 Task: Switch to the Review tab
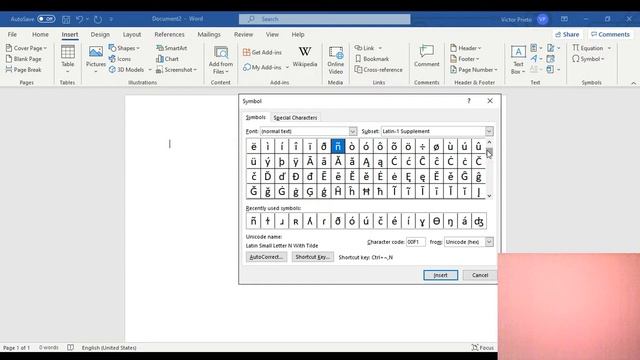tap(243, 35)
